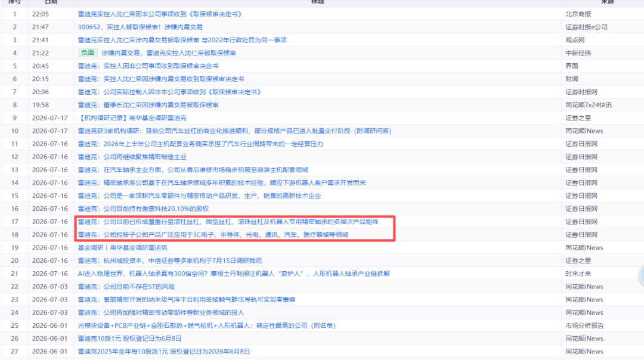Open '雷迪克：公司目前不存在ST的风险' link
644x360 pixels.
point(126,287)
